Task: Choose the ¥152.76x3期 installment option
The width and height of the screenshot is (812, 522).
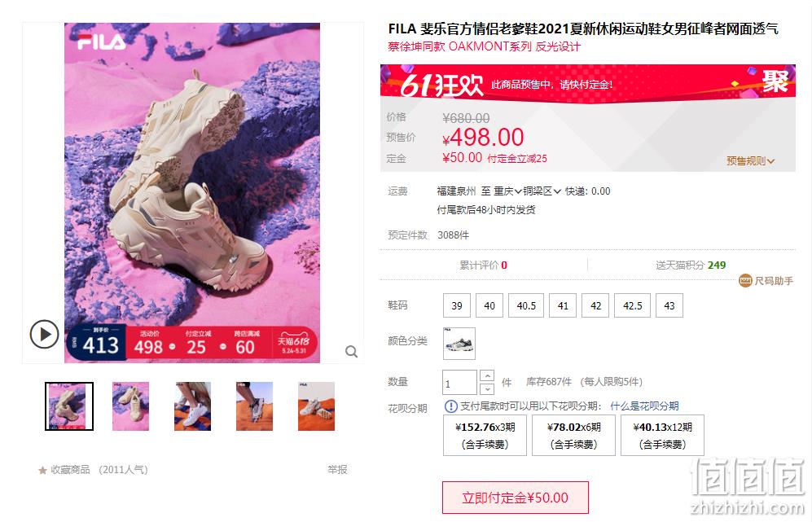Action: [x=485, y=435]
